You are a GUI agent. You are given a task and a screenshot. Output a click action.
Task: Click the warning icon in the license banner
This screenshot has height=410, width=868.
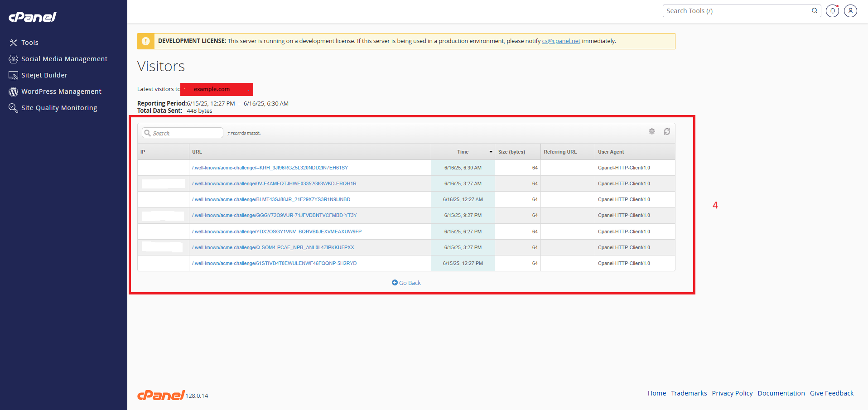pos(146,41)
